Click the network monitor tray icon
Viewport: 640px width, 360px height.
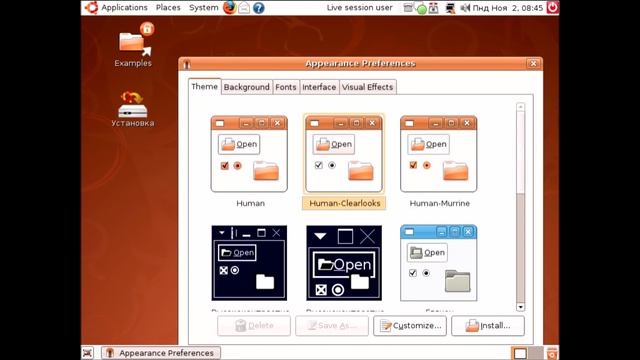[x=450, y=8]
